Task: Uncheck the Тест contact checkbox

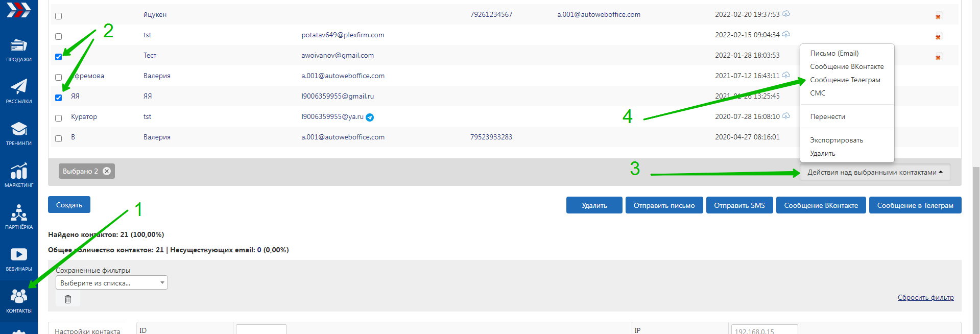Action: pyautogui.click(x=59, y=57)
